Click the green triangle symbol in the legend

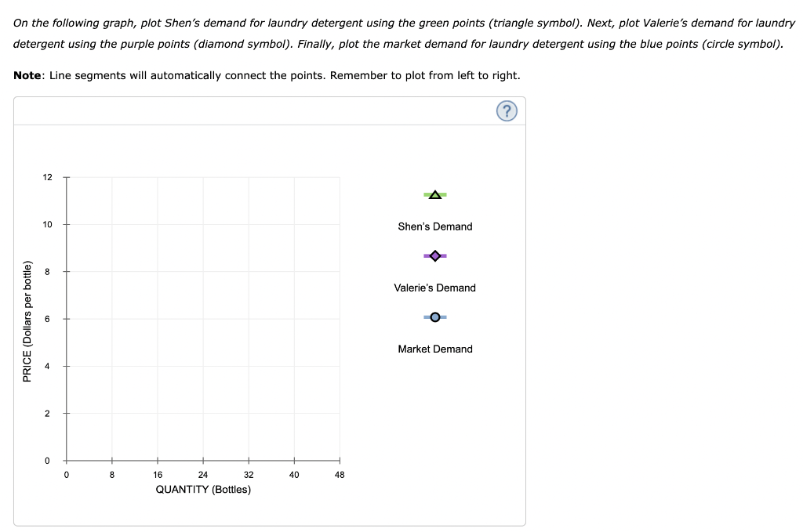tap(434, 194)
